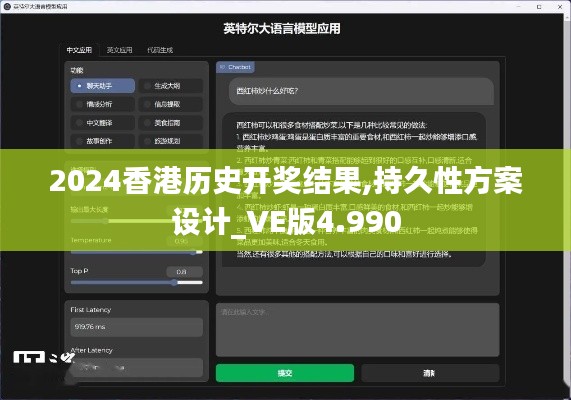The image size is (571, 400).
Task: Click the user question bubble 西红柿炒什么好吃
Action: [361, 91]
